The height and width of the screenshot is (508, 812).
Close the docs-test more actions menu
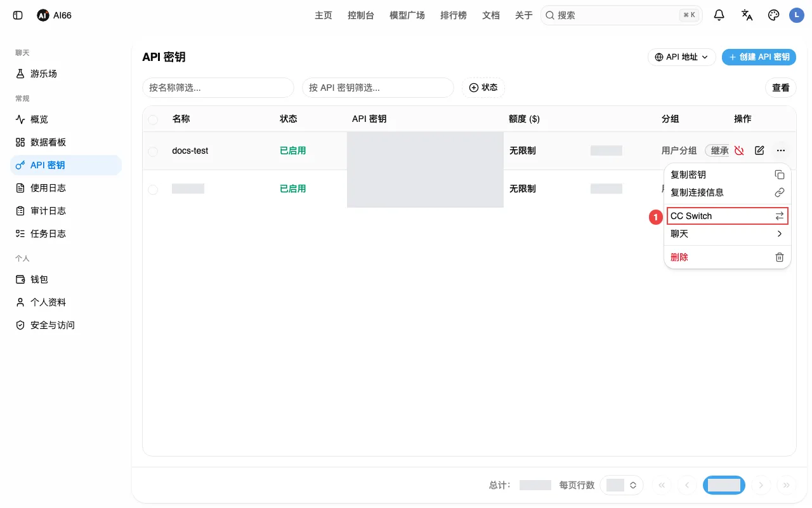point(781,150)
